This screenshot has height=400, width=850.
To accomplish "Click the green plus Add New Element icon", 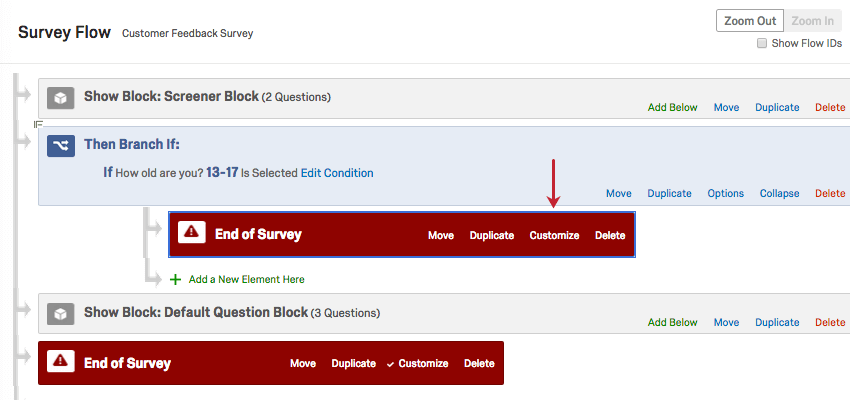I will tap(176, 280).
